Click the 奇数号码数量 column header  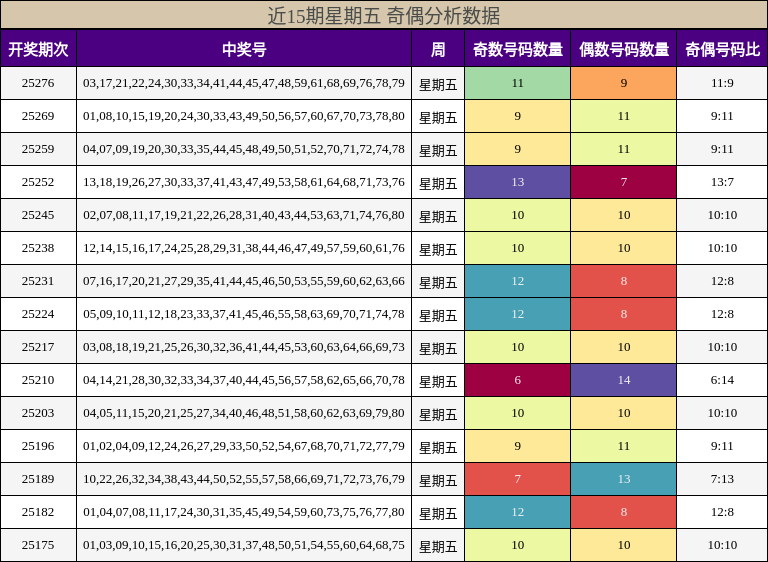(x=517, y=49)
